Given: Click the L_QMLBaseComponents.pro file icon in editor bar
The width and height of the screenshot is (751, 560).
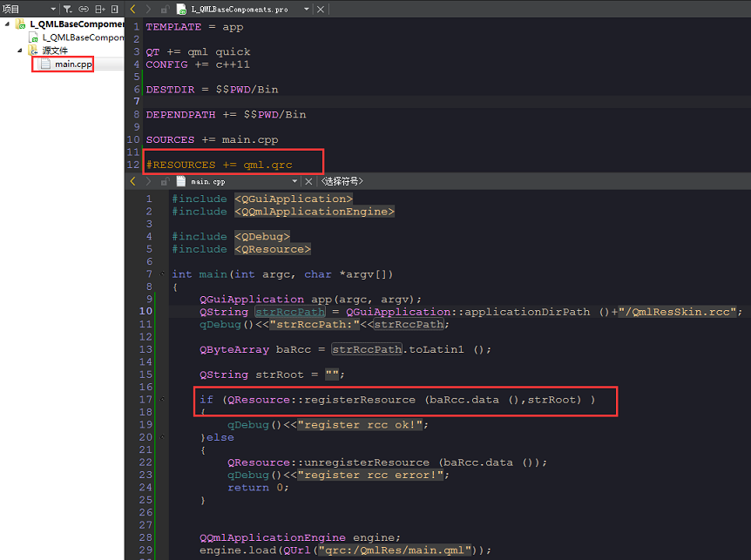Looking at the screenshot, I should point(181,9).
